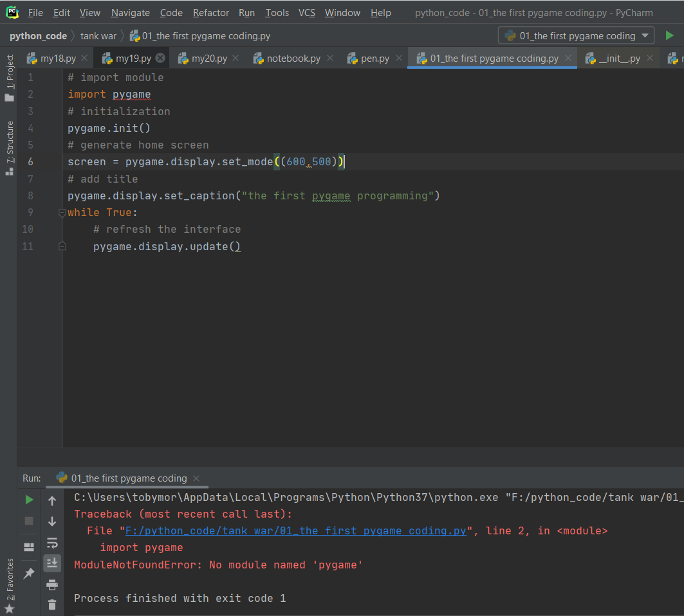Click tank war breadcrumb
Screen dimensions: 684x616
[98, 36]
